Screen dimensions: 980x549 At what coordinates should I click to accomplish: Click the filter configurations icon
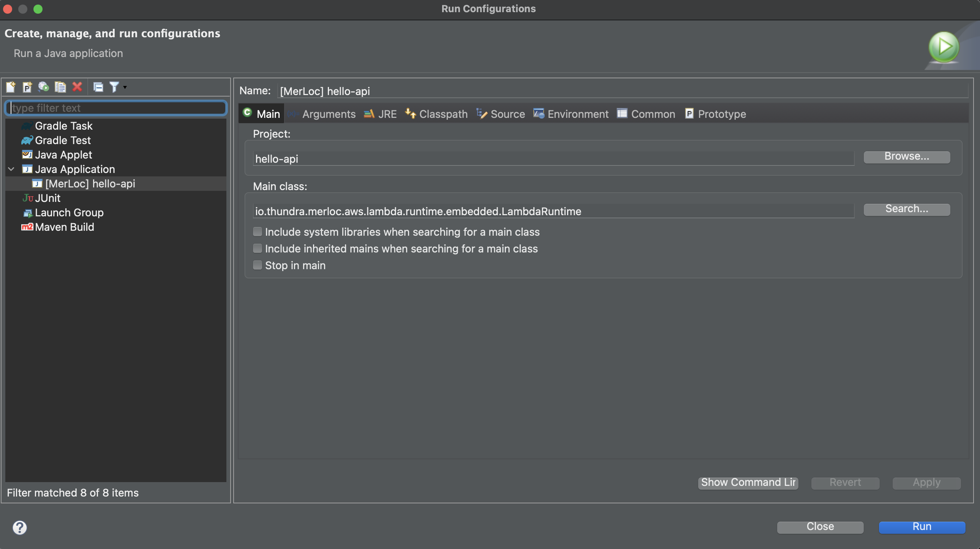point(113,86)
